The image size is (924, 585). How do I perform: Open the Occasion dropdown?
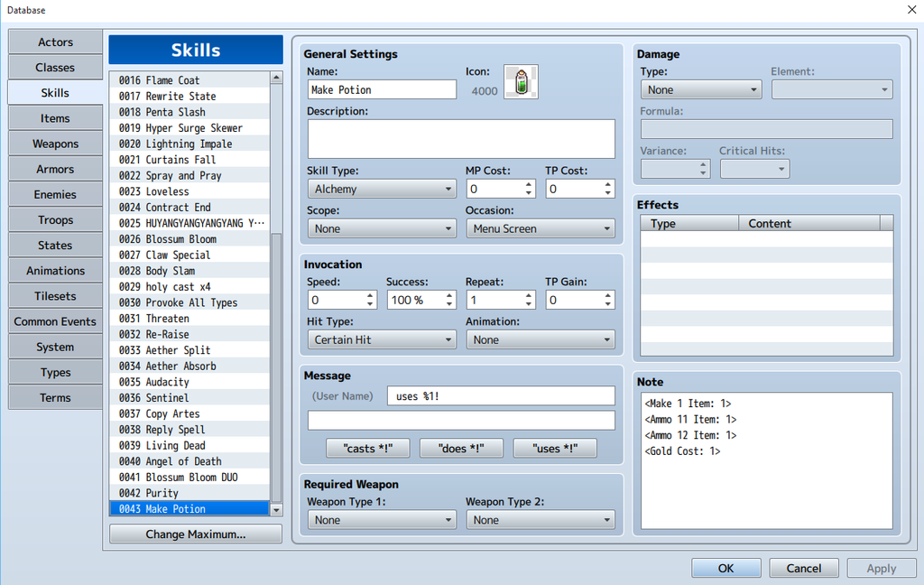[x=540, y=228]
